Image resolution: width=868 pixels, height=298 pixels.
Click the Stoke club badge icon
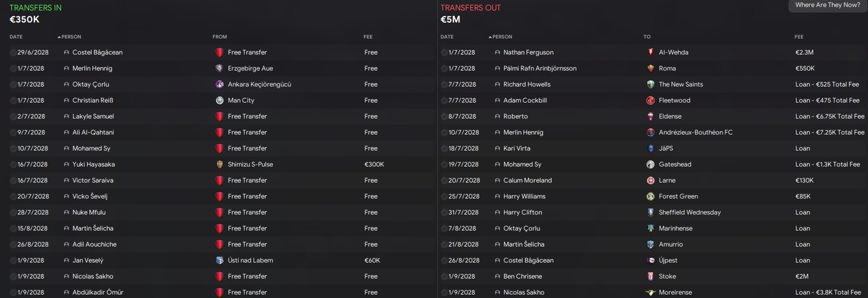pos(650,276)
